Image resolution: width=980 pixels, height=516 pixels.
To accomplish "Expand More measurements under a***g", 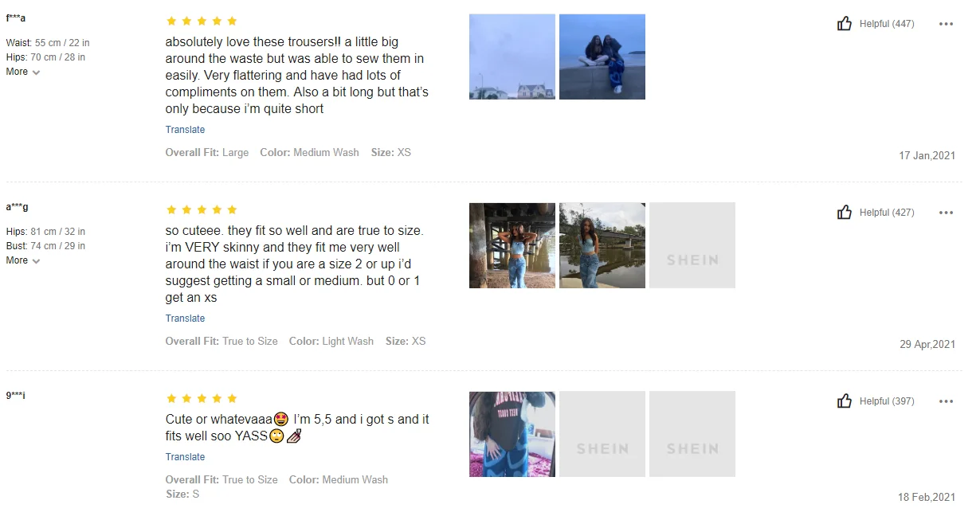I will click(22, 260).
